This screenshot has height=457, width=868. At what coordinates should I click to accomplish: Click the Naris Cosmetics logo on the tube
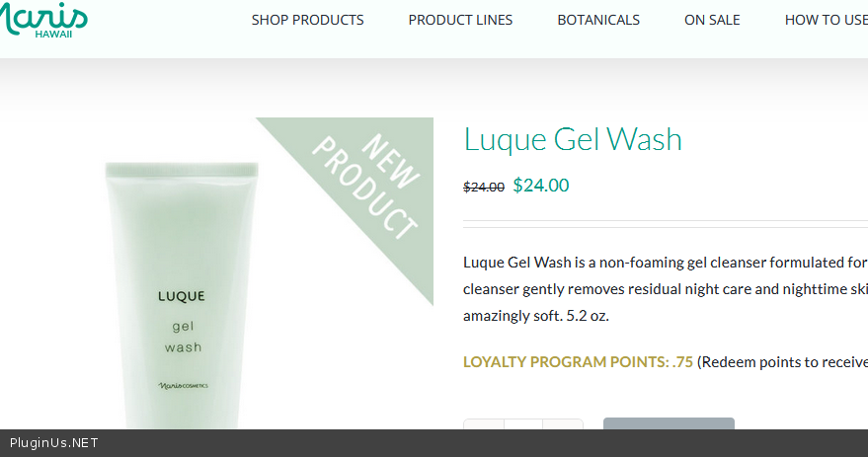pyautogui.click(x=184, y=386)
